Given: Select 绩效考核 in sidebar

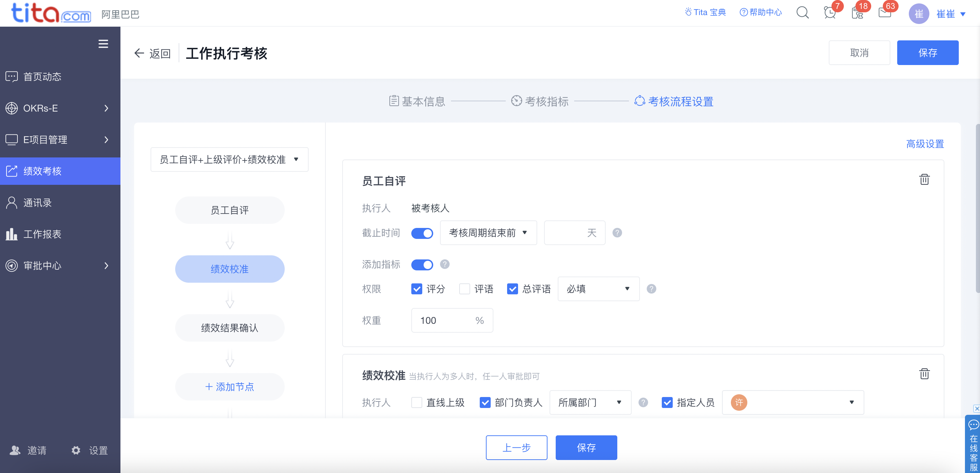Looking at the screenshot, I should [x=60, y=171].
